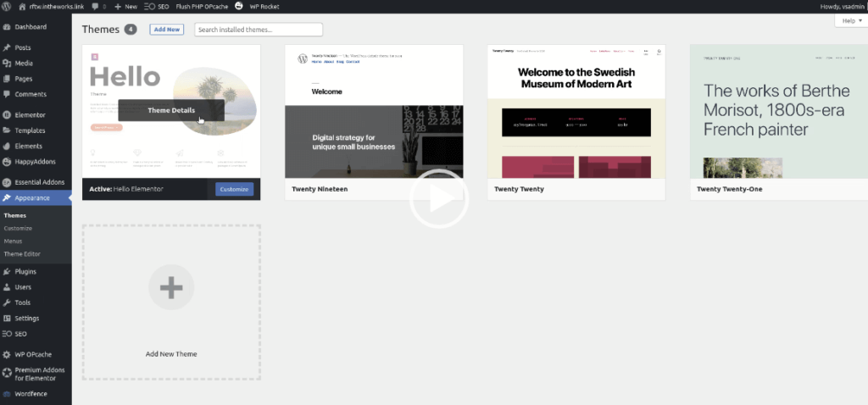Expand the Help dropdown tab
This screenshot has height=405, width=868.
point(851,20)
